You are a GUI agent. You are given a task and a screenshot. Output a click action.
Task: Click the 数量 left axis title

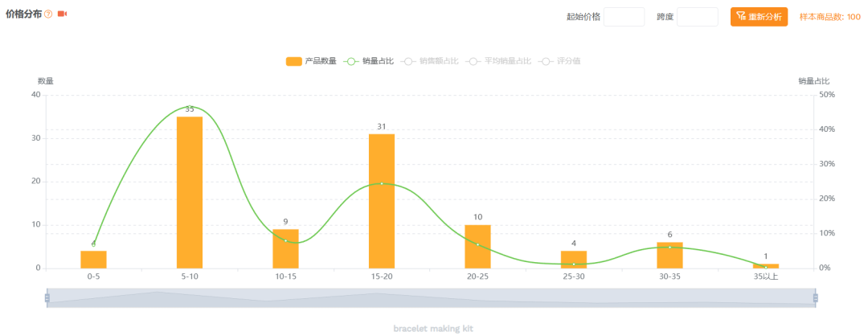tap(45, 81)
